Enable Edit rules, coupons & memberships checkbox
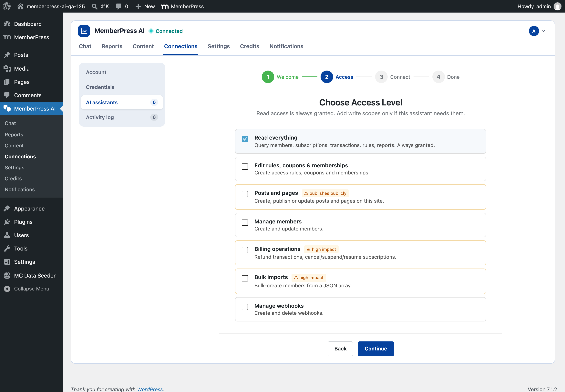565x392 pixels. pos(245,167)
